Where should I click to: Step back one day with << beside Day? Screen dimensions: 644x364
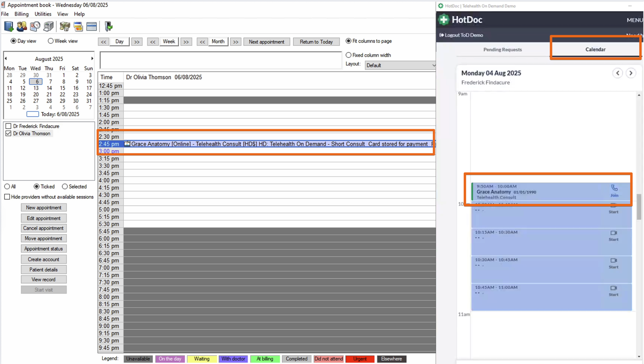(x=104, y=42)
